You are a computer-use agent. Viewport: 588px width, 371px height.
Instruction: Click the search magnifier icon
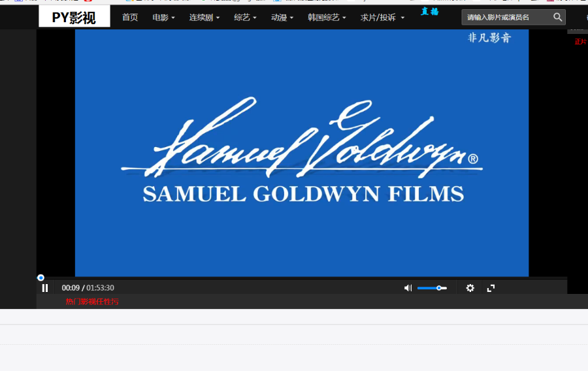tap(558, 17)
